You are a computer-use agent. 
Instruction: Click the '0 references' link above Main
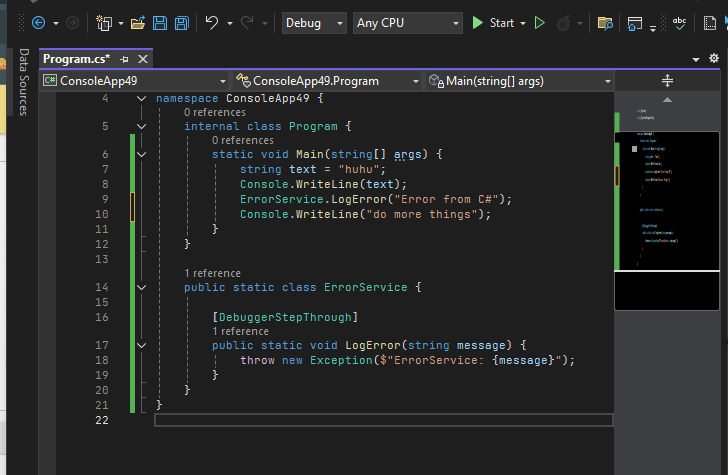coord(243,140)
